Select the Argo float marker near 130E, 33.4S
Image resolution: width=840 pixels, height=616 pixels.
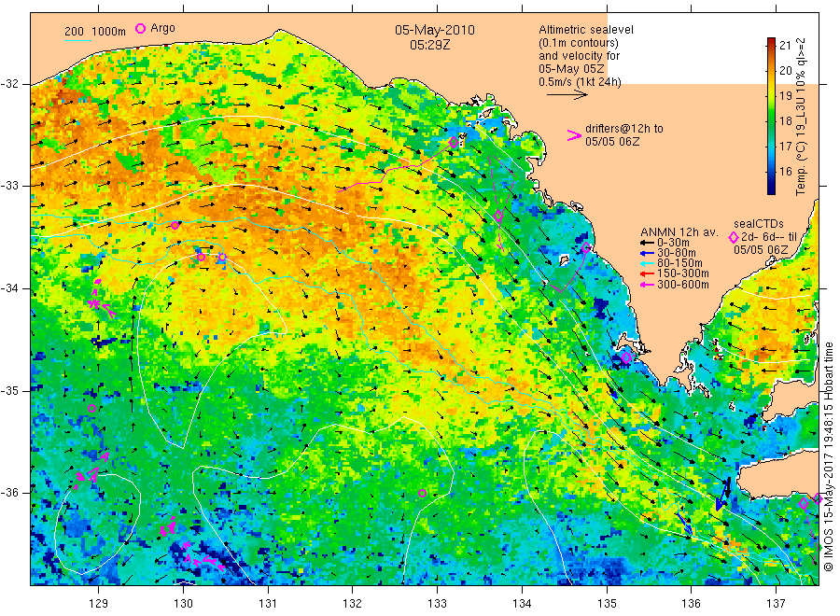click(175, 226)
